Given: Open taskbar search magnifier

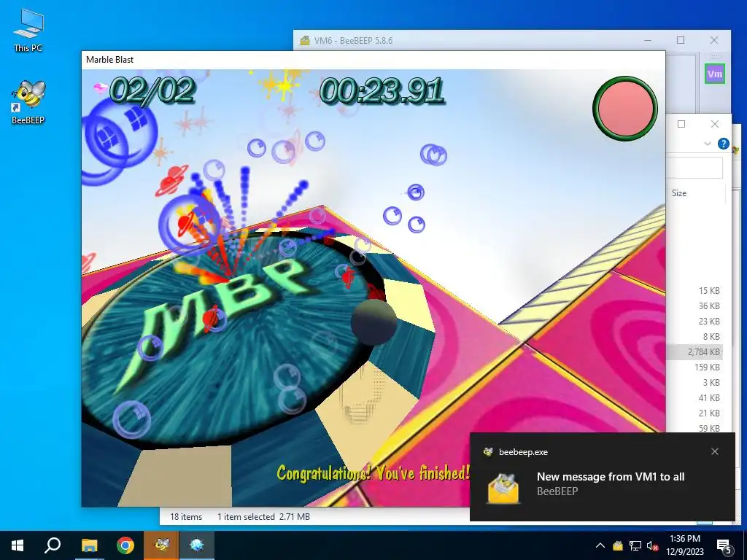Looking at the screenshot, I should point(53,545).
